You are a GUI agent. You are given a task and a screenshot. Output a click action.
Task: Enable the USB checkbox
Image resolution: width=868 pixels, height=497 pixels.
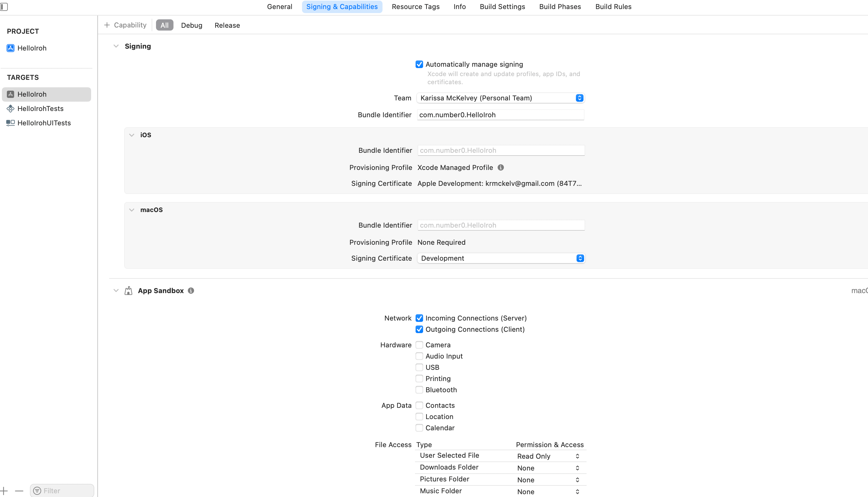coord(419,368)
